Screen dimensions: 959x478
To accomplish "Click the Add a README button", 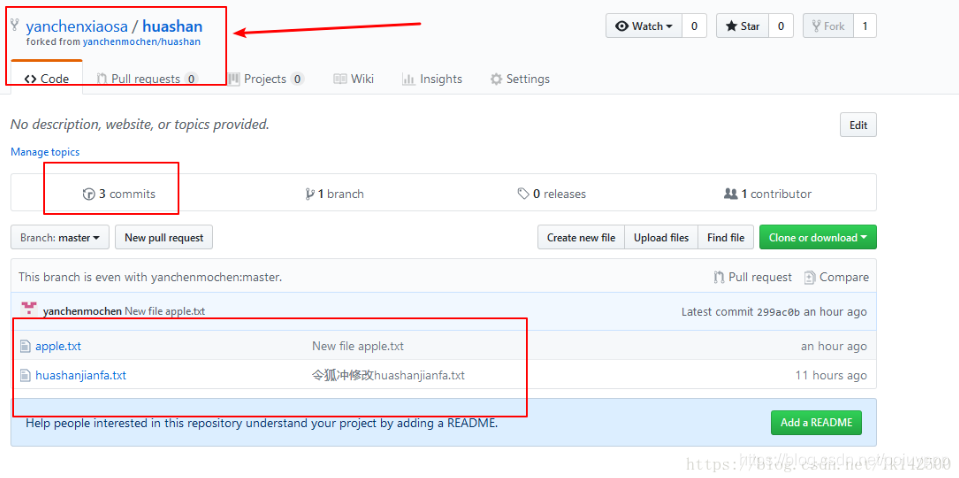I will click(816, 422).
